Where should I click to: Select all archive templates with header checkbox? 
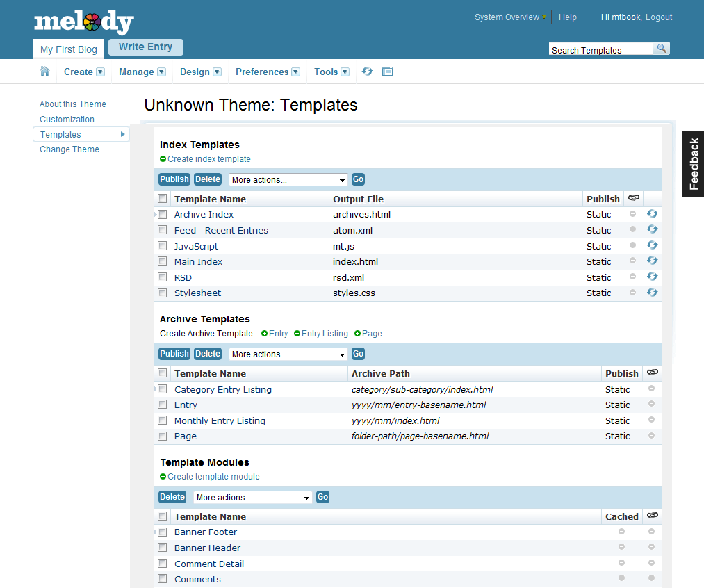point(163,373)
